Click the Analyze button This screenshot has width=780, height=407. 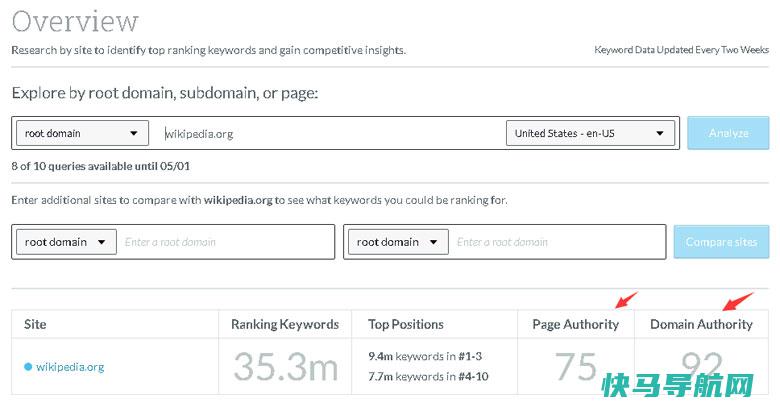[728, 133]
